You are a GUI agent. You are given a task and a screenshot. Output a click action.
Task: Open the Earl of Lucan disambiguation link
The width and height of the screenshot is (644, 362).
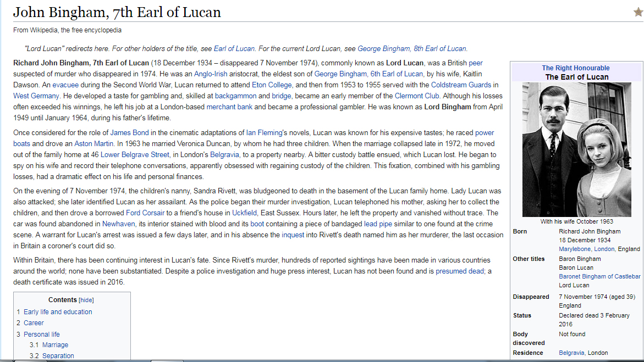pos(234,48)
